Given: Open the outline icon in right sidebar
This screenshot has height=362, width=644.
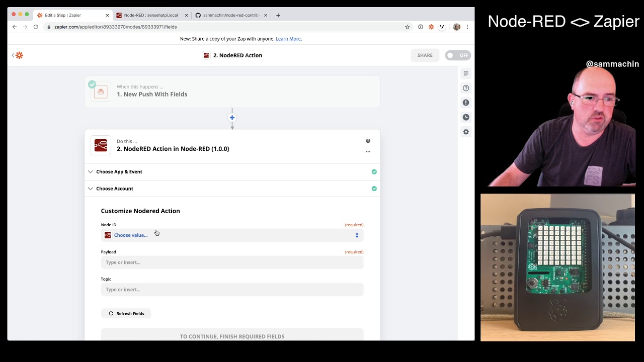Looking at the screenshot, I should coord(466,73).
